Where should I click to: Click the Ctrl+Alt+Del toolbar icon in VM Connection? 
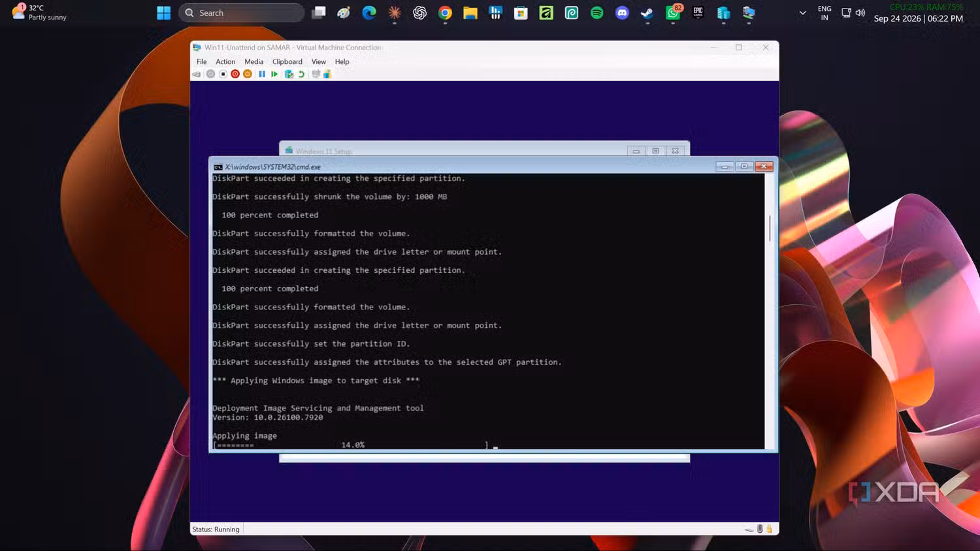[197, 74]
